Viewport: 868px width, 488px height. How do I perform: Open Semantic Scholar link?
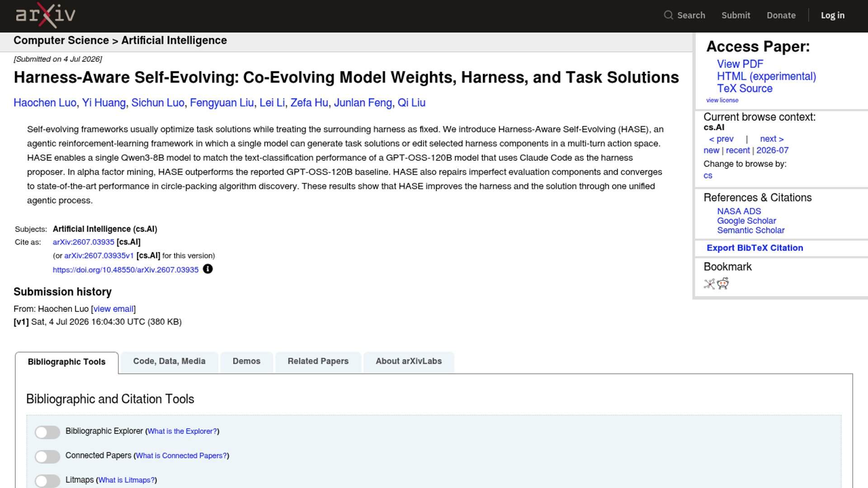click(750, 230)
